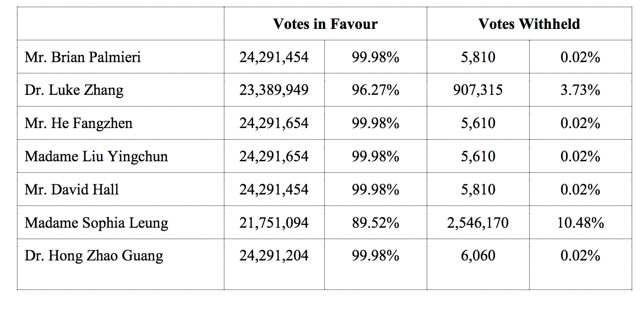Click the Madame Sophia Leung row label
Image resolution: width=644 pixels, height=311 pixels.
coord(121,222)
